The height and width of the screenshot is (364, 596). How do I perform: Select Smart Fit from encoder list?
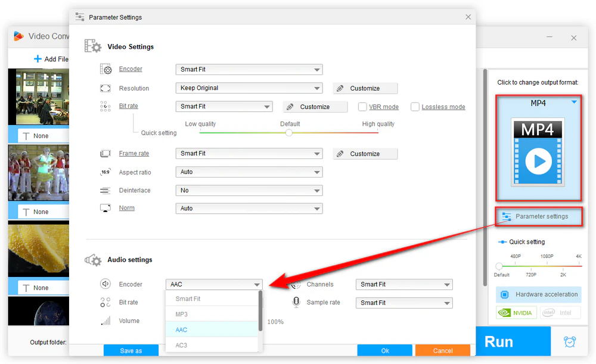tap(212, 298)
